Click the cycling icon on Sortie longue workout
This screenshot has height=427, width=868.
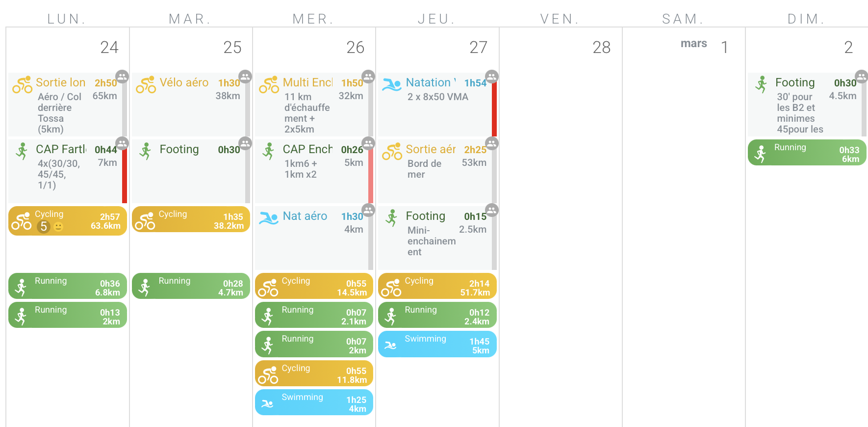23,85
